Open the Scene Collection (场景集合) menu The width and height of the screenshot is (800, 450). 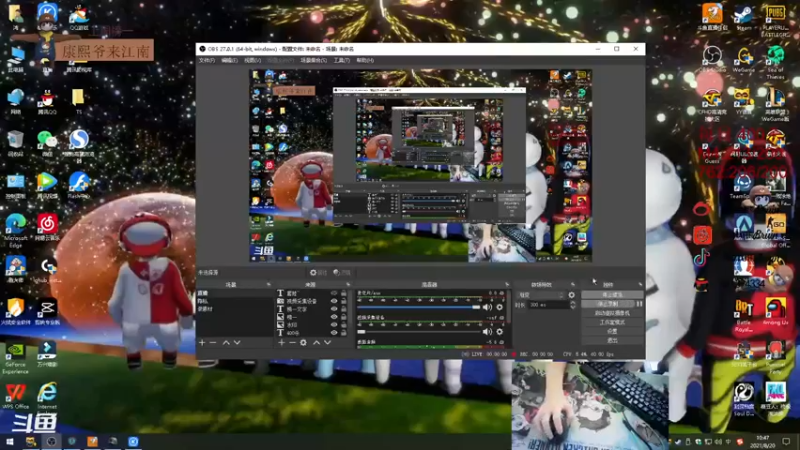coord(313,60)
